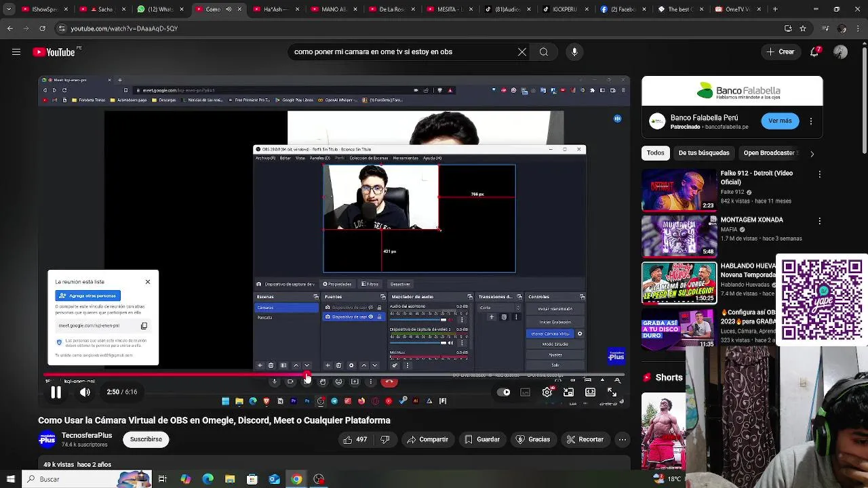
Task: Open options for Falke 912 Detroit video
Action: click(819, 174)
